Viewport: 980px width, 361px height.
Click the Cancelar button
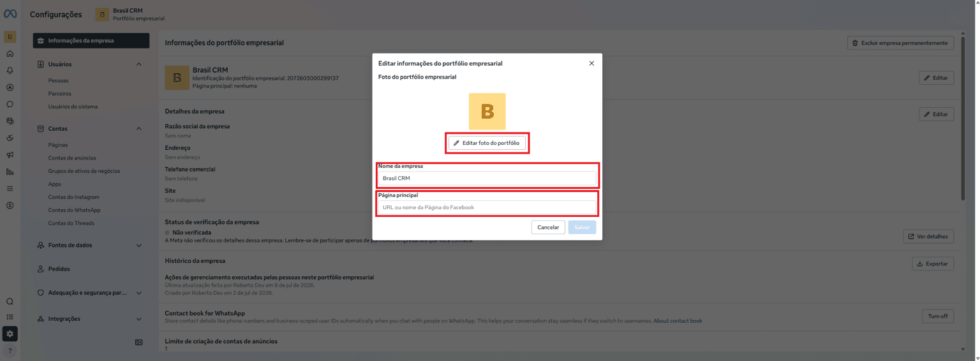(x=548, y=227)
